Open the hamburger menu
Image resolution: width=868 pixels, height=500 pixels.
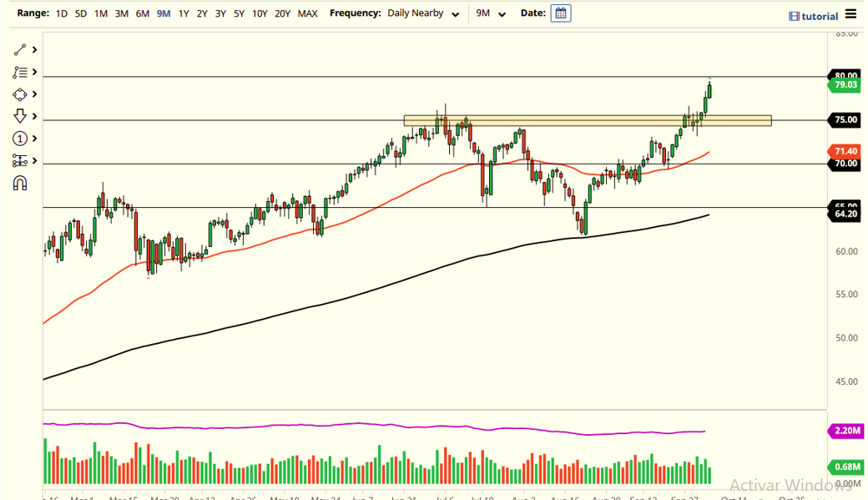[x=850, y=14]
